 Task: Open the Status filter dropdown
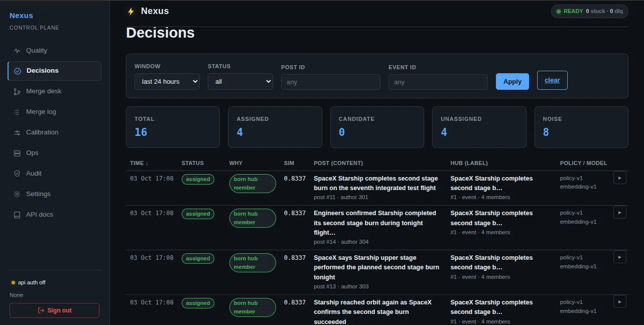[240, 81]
